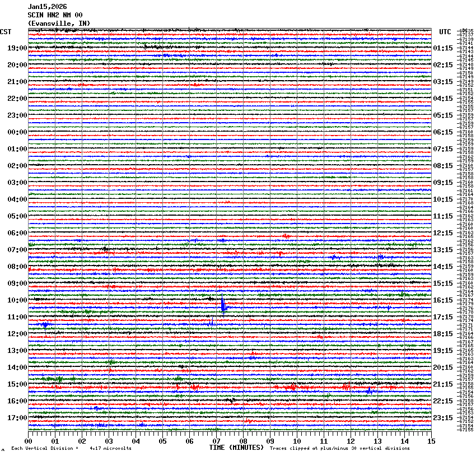
Task: Select the 01:15 UTC time label
Action: tap(443, 48)
